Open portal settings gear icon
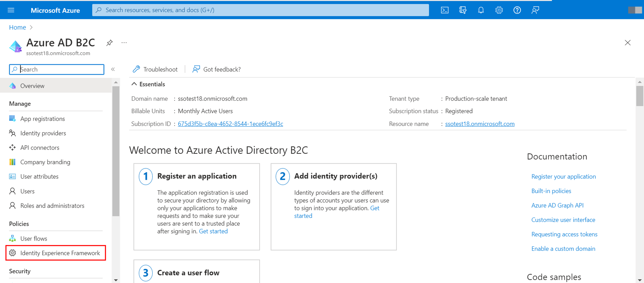Viewport: 644px width, 283px height. point(499,10)
